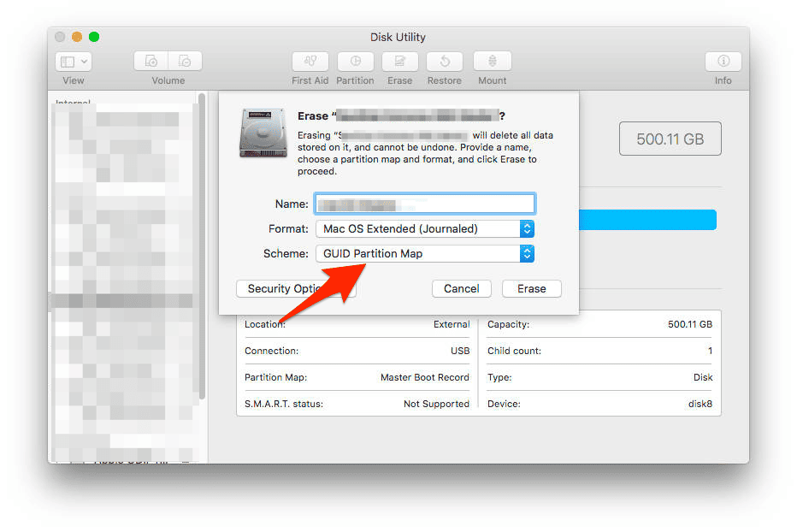Click the Name text field
This screenshot has width=797, height=532.
coord(425,204)
